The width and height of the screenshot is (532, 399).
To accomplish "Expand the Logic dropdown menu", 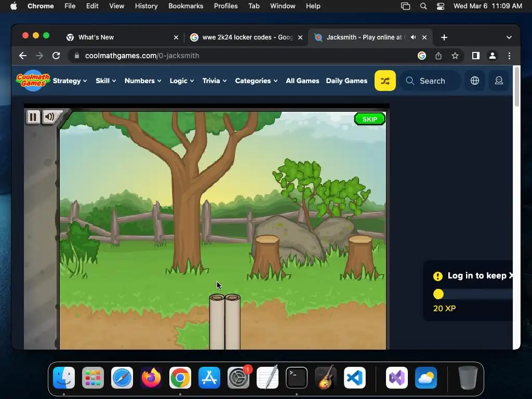I will (182, 81).
